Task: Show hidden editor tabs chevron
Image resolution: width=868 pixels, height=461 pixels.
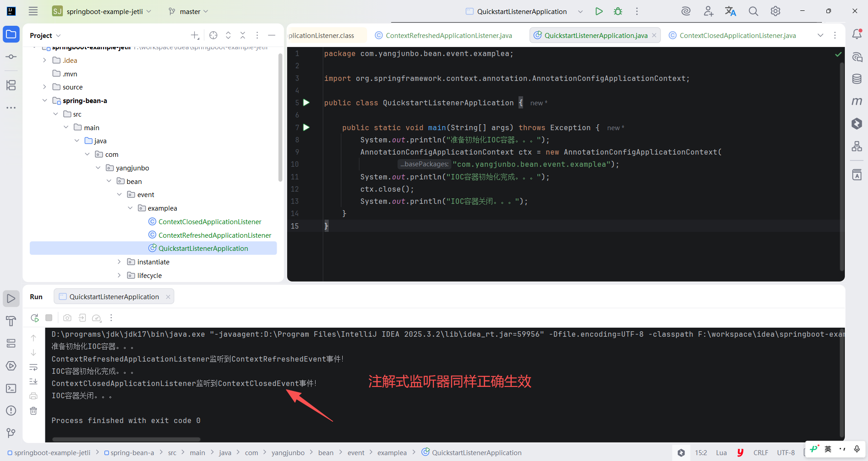Action: click(821, 35)
